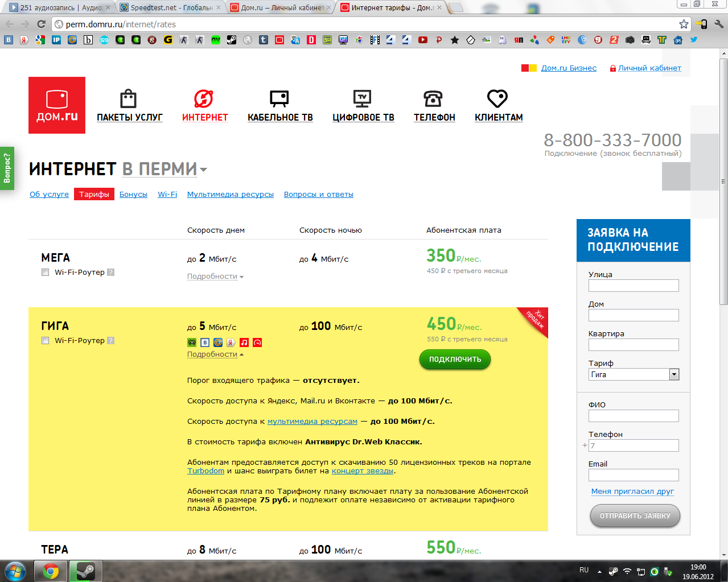Click the page vertical scrollbar
728x582 pixels.
click(723, 182)
